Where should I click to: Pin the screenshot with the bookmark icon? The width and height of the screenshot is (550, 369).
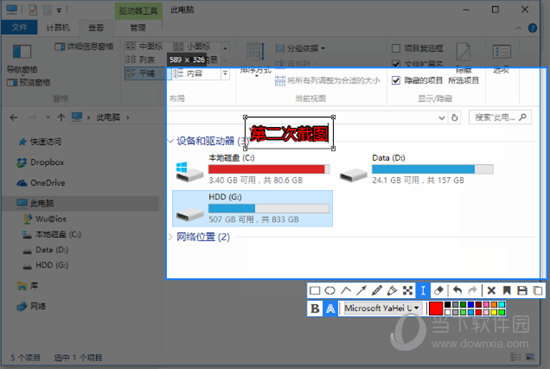pos(507,290)
